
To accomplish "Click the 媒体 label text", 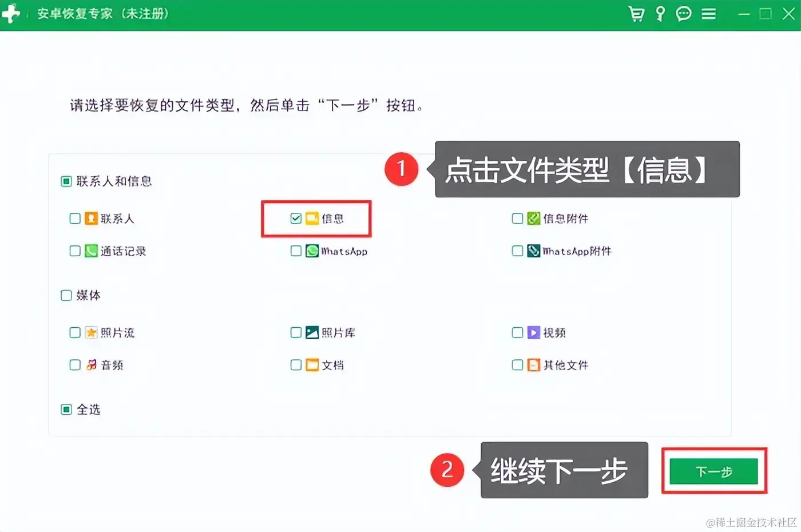I will click(89, 295).
